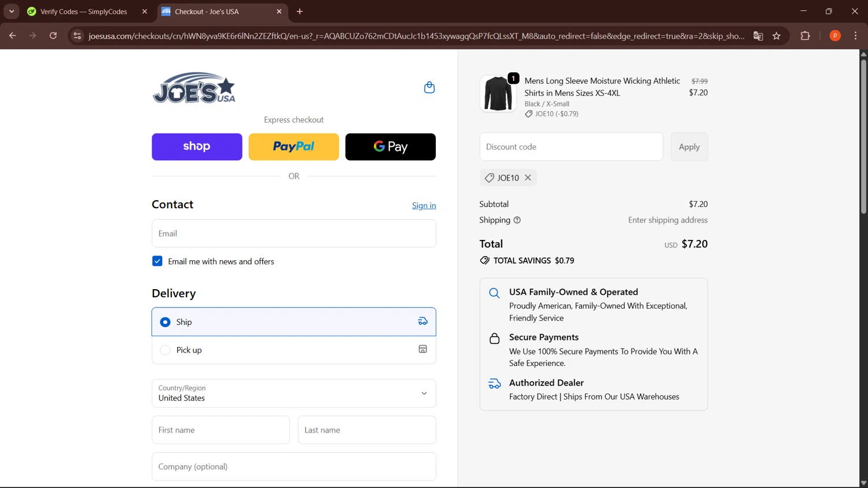Click the search icon beside USA Family-Owned

click(x=494, y=293)
